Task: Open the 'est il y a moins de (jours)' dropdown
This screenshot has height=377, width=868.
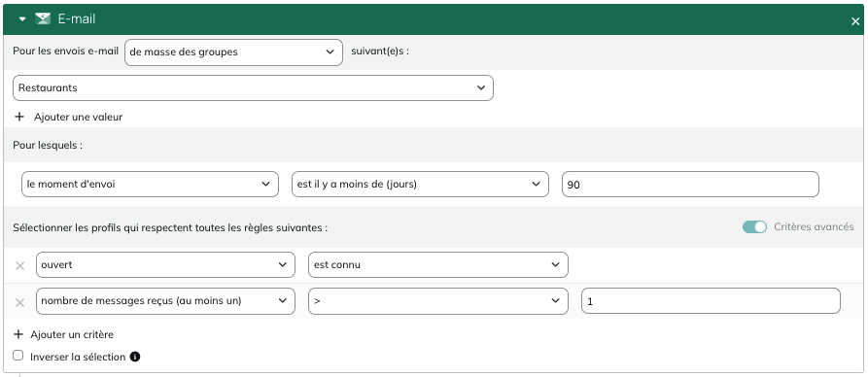Action: pos(420,185)
